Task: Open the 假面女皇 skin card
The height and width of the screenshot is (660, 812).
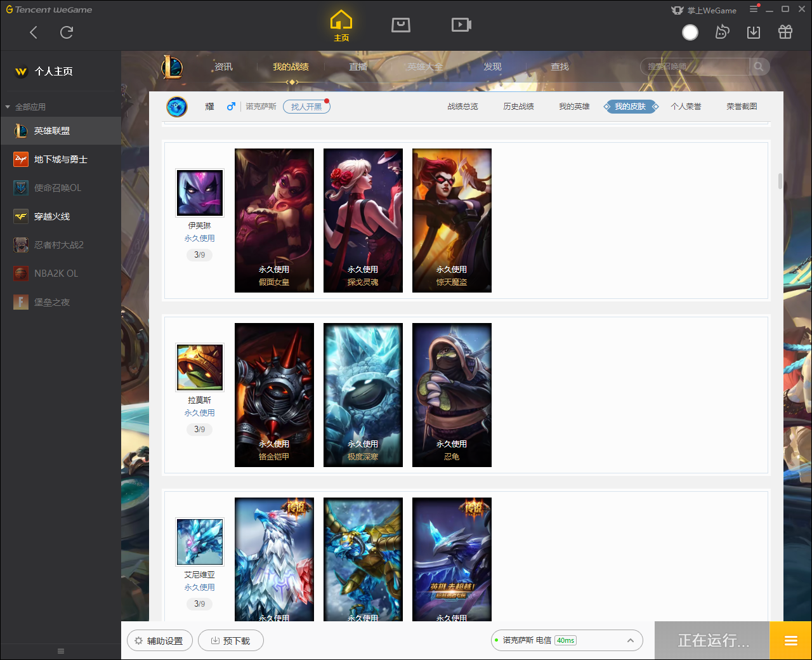Action: pyautogui.click(x=274, y=220)
